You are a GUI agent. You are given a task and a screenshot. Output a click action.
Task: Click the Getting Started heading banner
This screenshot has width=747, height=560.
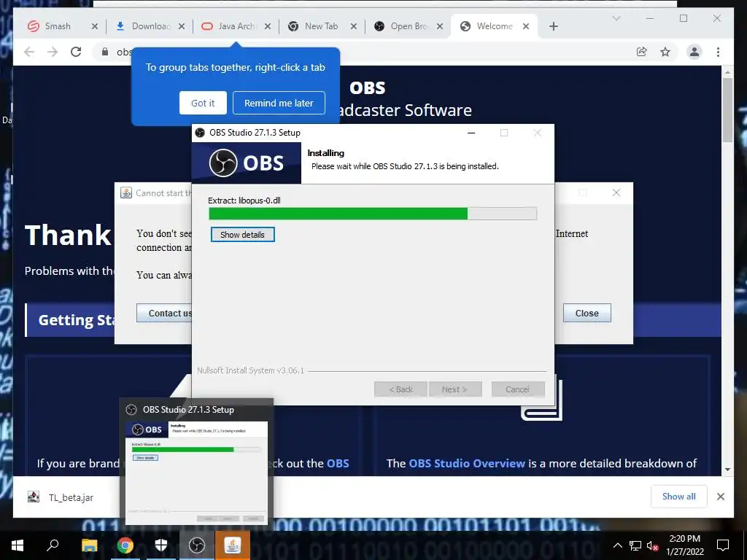point(76,320)
